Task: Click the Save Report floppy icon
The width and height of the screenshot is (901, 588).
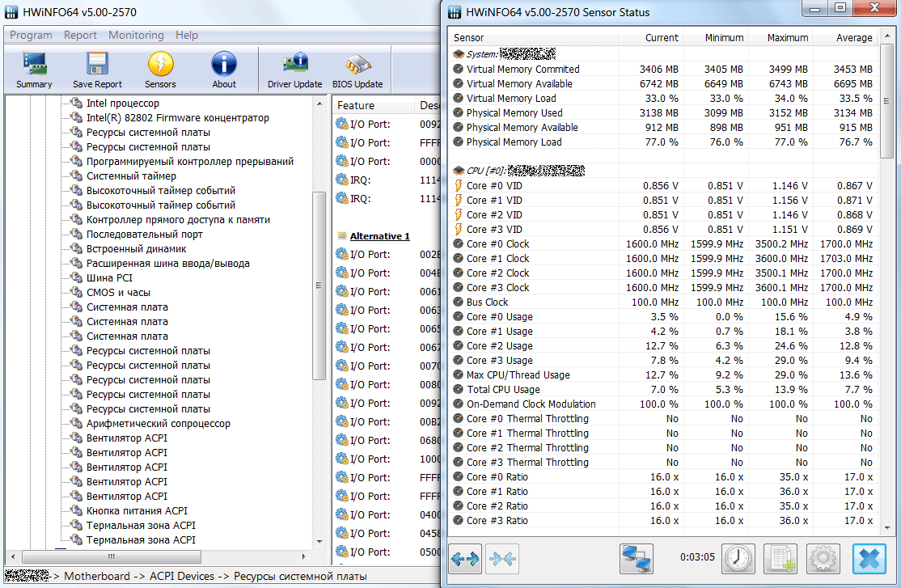Action: pyautogui.click(x=97, y=70)
